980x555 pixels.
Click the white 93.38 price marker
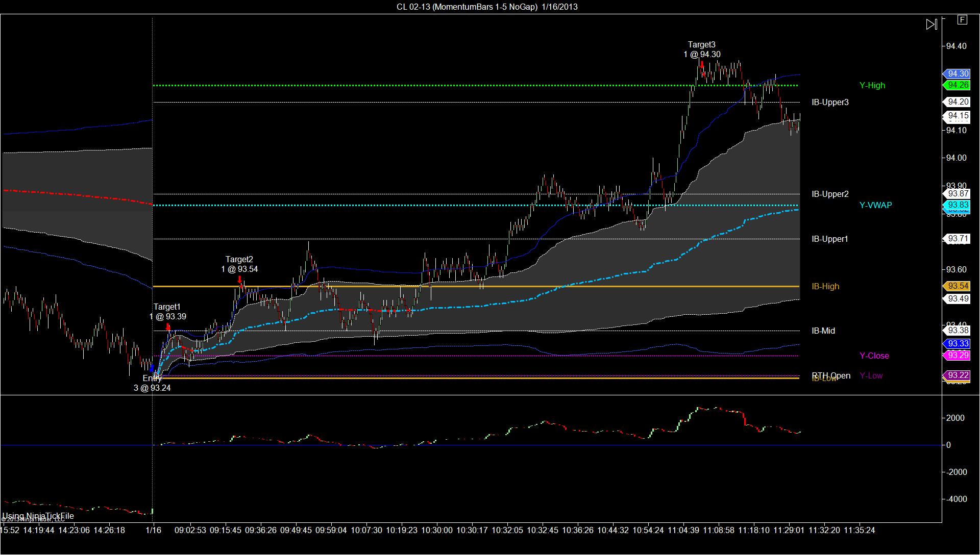click(x=956, y=331)
